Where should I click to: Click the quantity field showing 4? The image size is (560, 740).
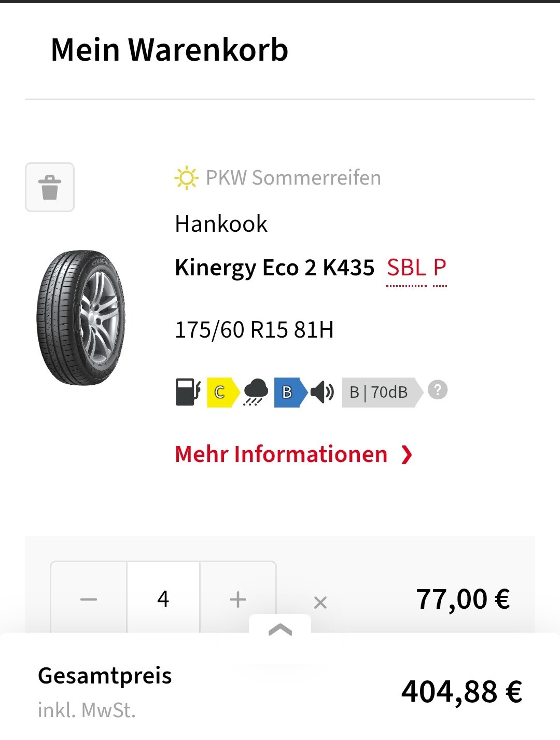(163, 599)
